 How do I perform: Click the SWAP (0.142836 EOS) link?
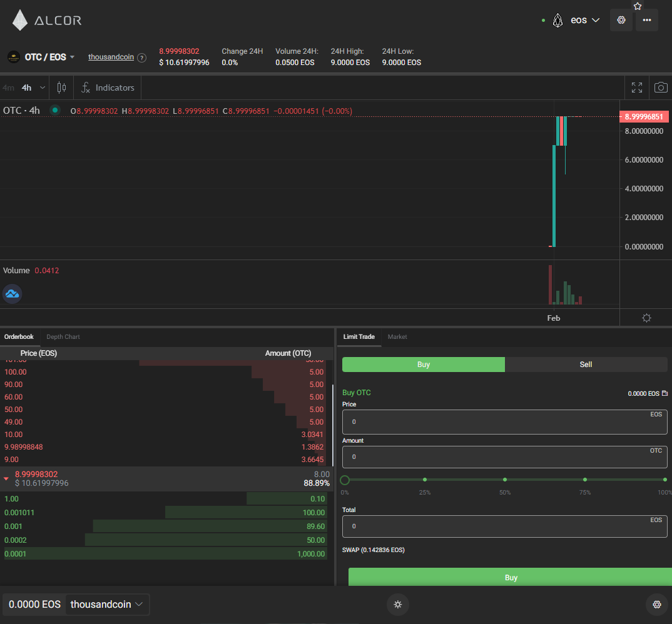(374, 550)
